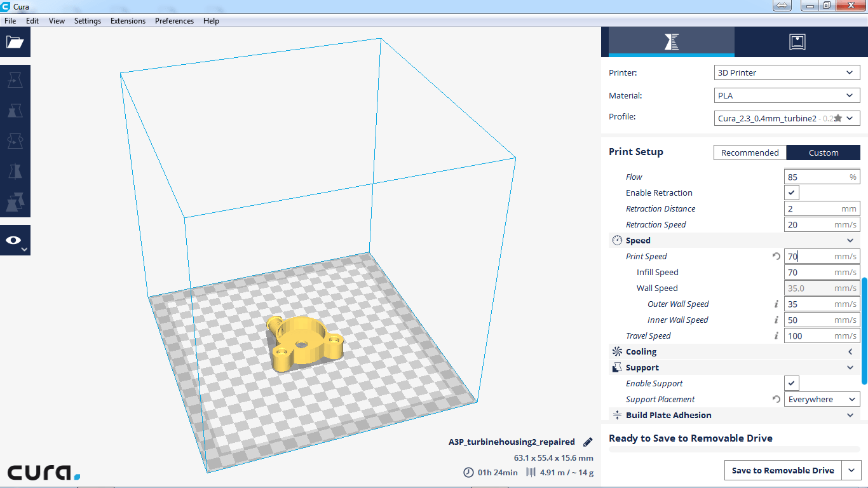
Task: Open the Material dropdown showing PLA
Action: tap(787, 96)
